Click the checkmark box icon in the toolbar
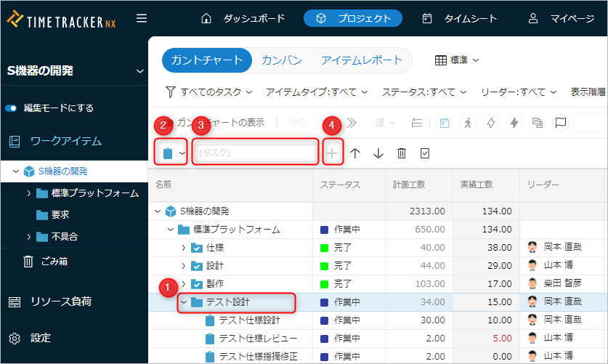Image resolution: width=608 pixels, height=364 pixels. pos(425,153)
